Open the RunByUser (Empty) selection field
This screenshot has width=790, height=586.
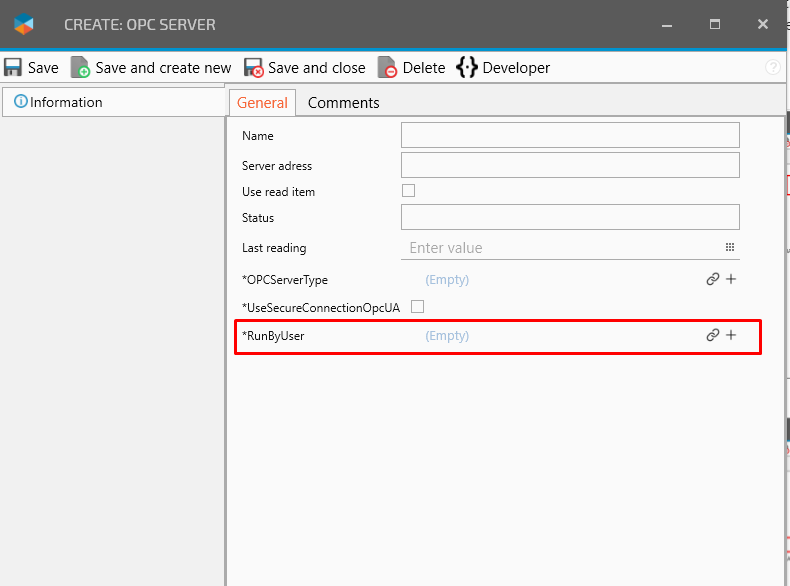447,336
